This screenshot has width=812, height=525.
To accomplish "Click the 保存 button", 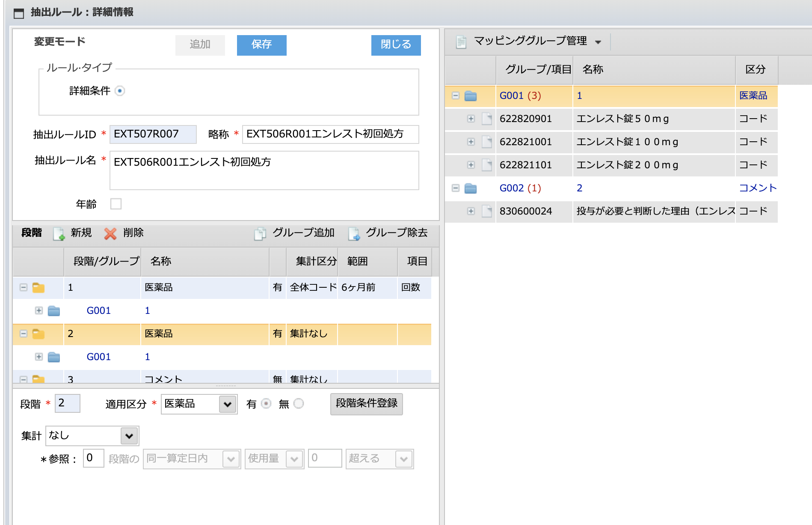I will 262,45.
